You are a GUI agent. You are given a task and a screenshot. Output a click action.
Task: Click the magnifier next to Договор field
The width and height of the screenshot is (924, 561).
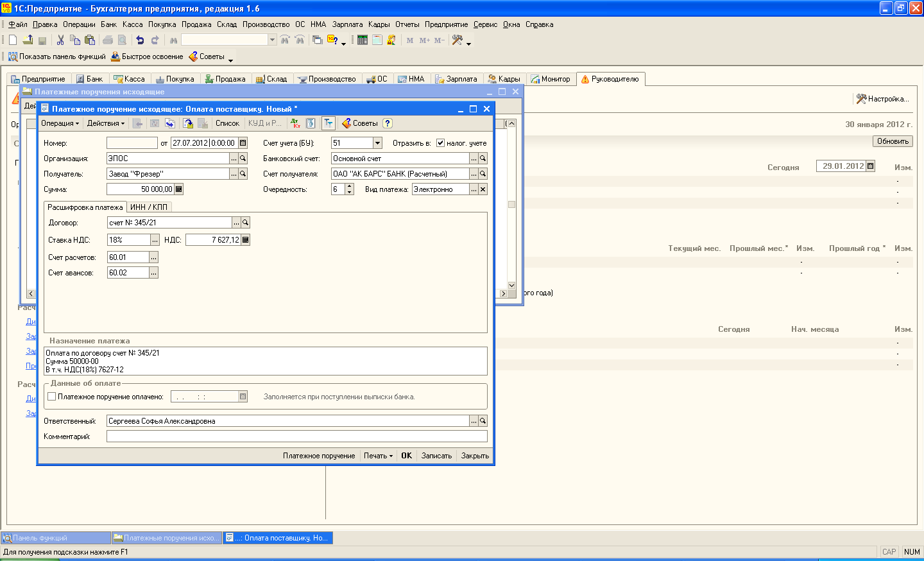click(246, 223)
